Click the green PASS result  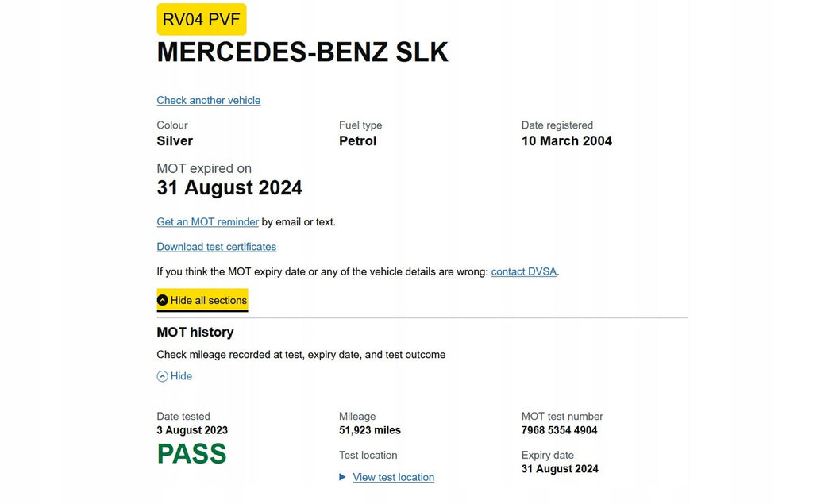tap(191, 453)
